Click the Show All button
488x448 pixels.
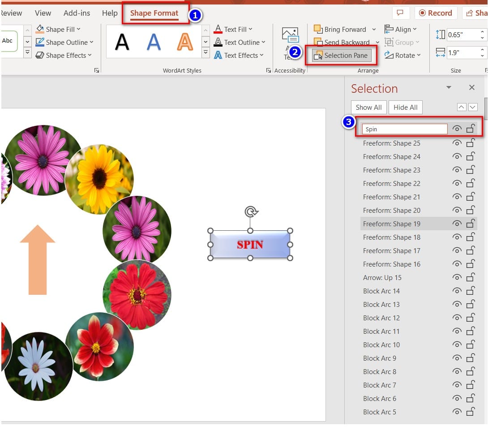pyautogui.click(x=368, y=108)
